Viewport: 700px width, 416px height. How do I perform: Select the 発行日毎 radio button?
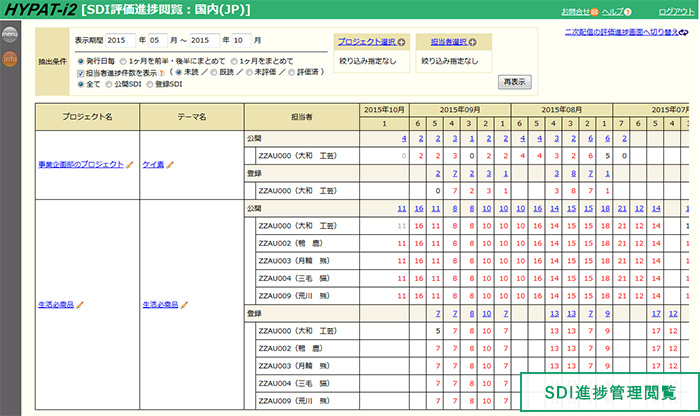pos(81,60)
